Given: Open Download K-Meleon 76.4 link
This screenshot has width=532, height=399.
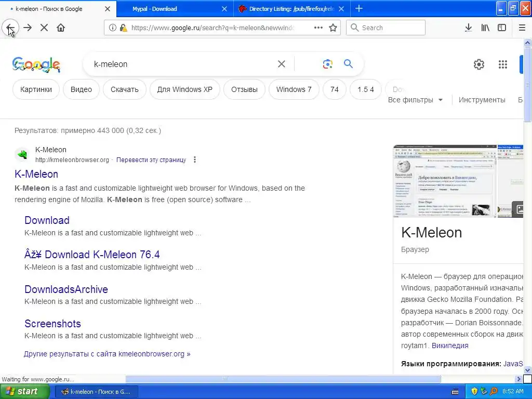Looking at the screenshot, I should pos(92,255).
